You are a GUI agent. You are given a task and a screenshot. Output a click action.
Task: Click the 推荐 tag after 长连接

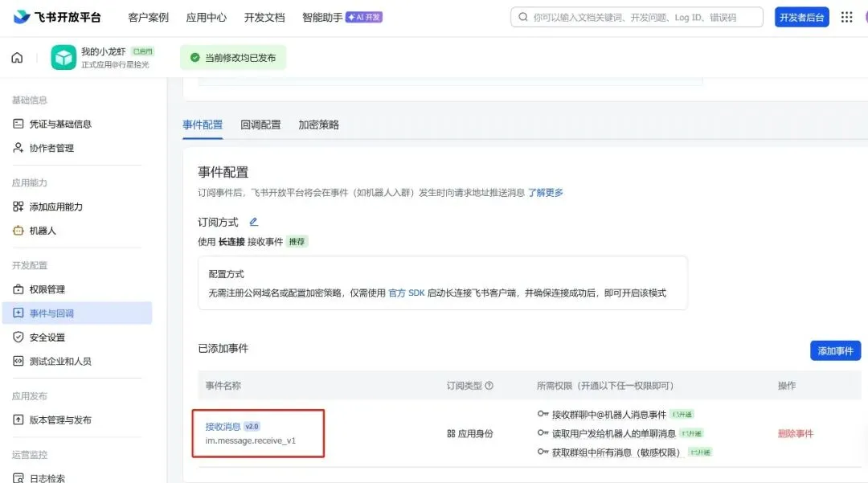[297, 242]
